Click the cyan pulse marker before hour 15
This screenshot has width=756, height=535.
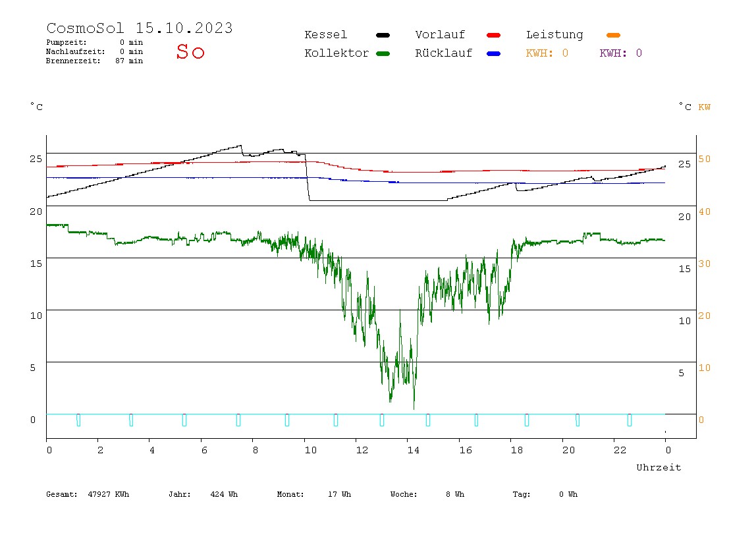[427, 420]
